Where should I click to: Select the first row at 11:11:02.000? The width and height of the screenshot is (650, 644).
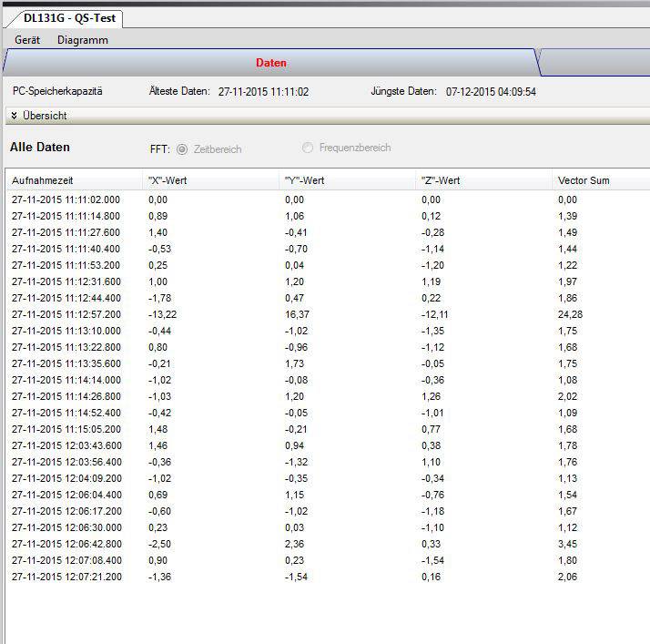66,199
